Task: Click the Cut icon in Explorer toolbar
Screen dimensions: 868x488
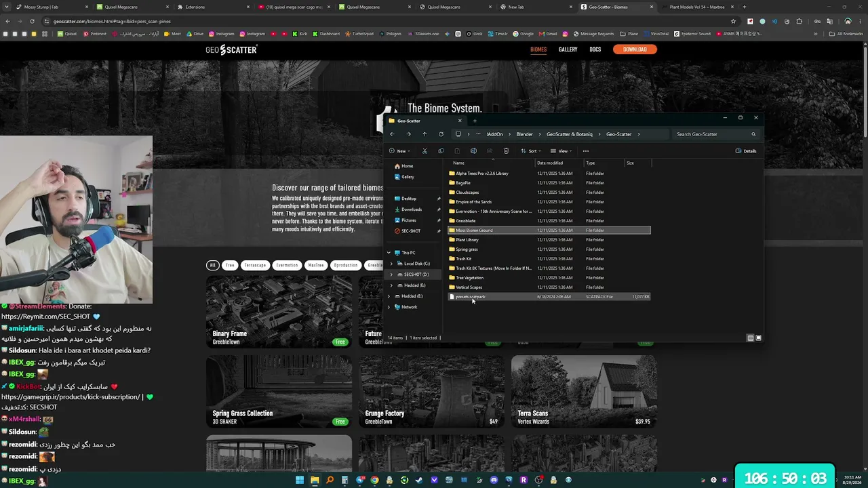Action: 425,151
